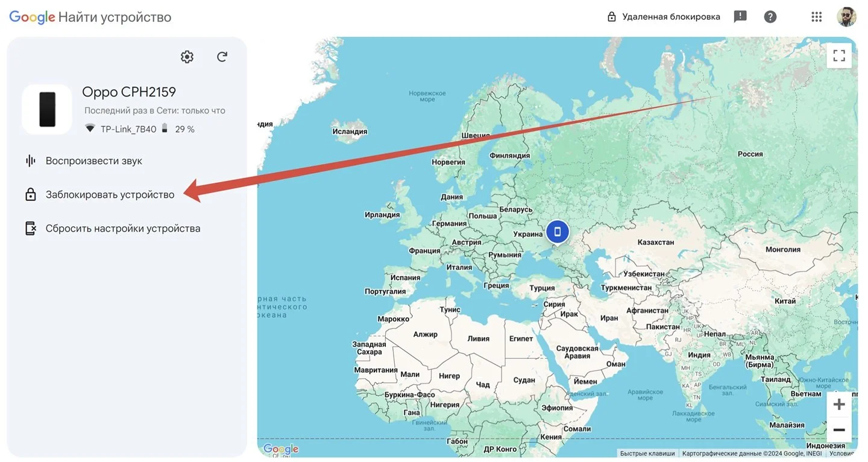Click the Египет label on the map

(521, 339)
